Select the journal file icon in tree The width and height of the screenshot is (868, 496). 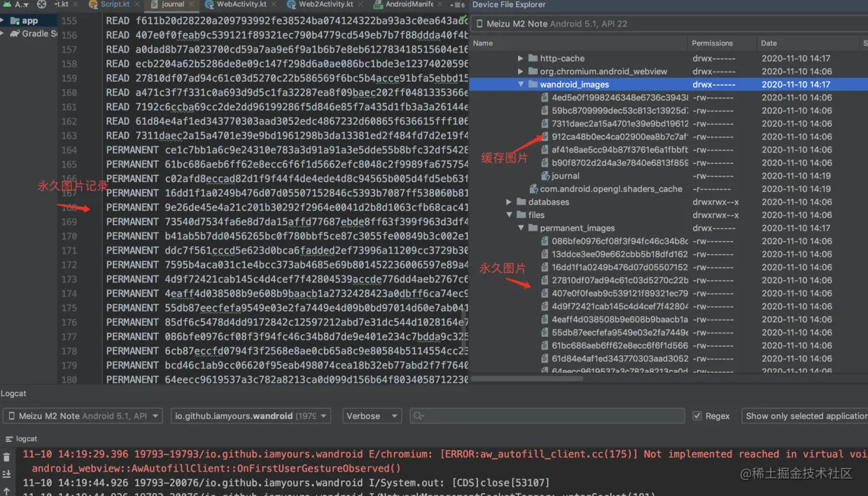point(545,176)
